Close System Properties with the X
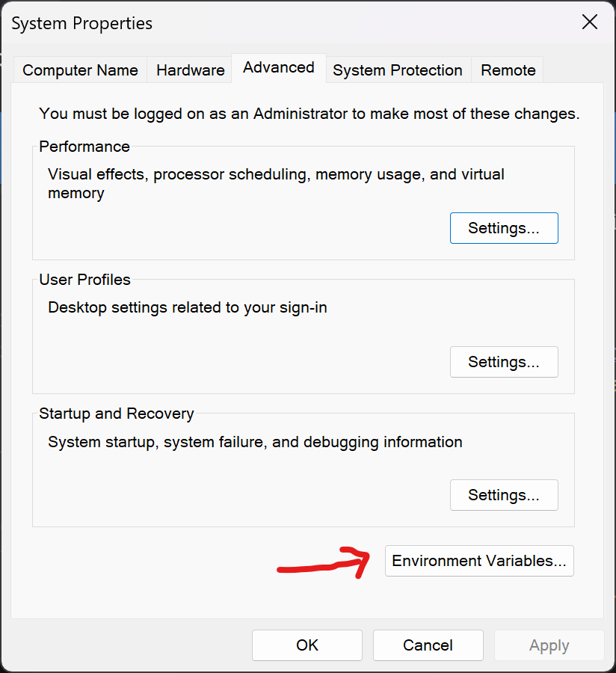Screen dimensions: 616x673 589,22
